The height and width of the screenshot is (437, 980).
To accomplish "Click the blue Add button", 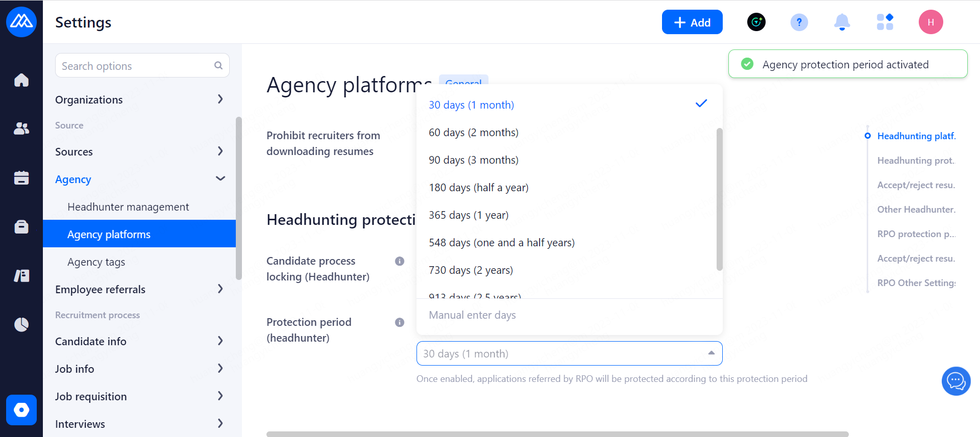I will 692,22.
